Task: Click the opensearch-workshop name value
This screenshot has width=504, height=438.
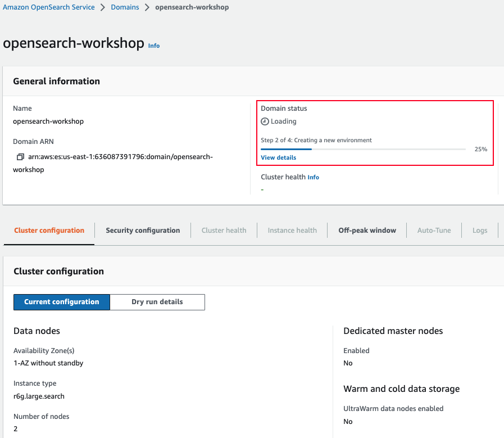Action: click(x=48, y=121)
